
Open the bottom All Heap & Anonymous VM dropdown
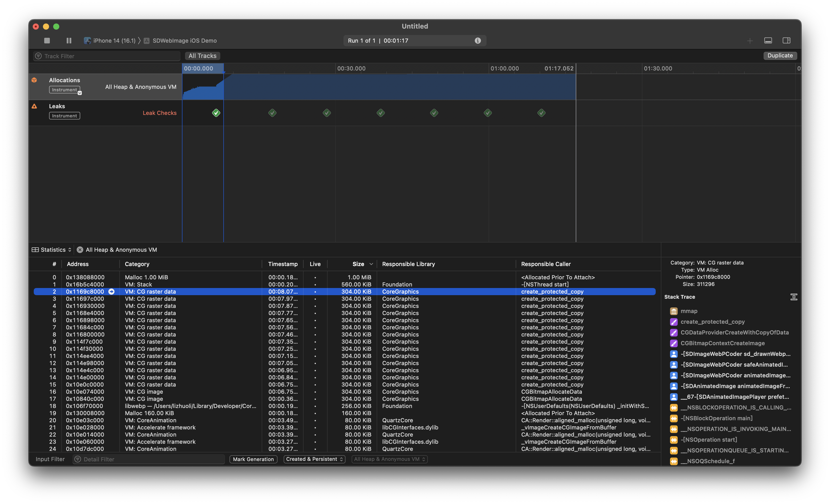coord(389,459)
